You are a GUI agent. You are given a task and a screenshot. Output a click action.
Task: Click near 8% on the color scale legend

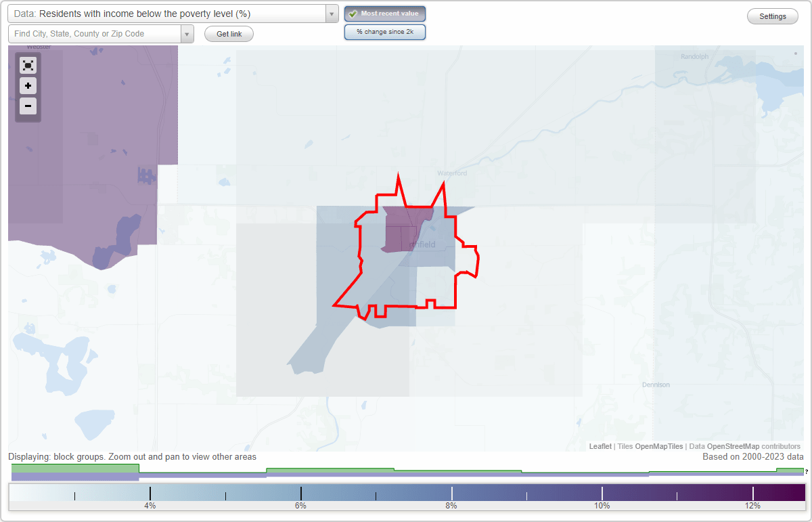pyautogui.click(x=451, y=494)
